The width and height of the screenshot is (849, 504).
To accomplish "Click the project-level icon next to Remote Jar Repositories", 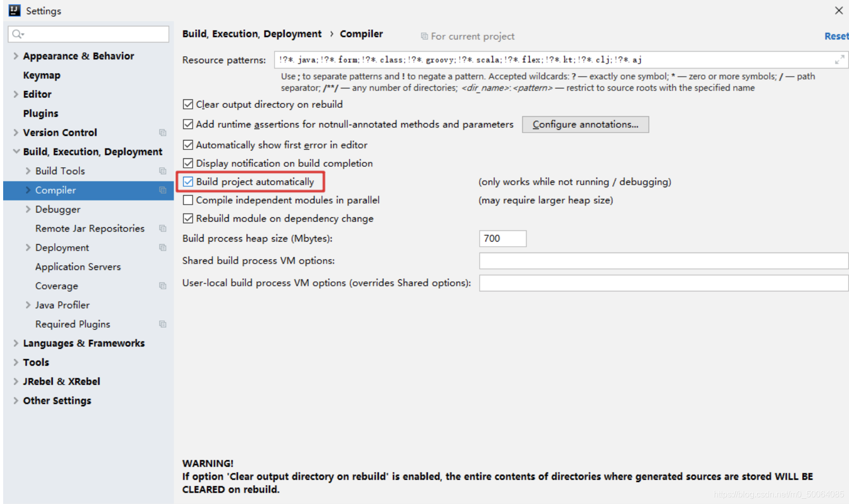I will [x=163, y=228].
